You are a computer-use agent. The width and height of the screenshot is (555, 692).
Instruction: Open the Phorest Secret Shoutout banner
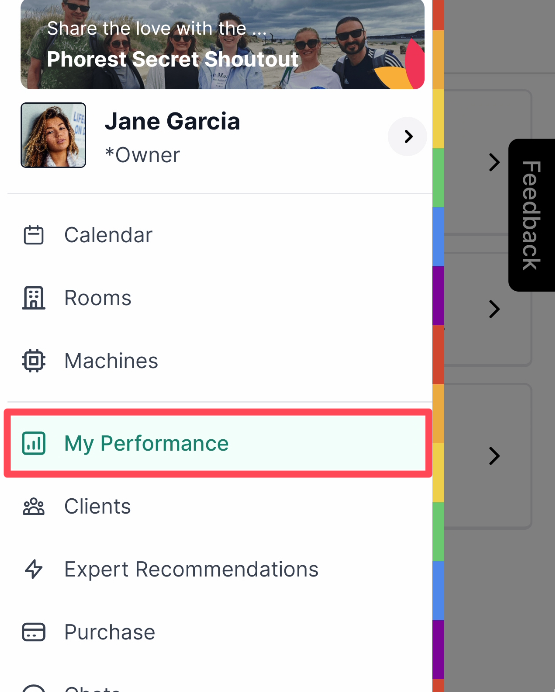(223, 44)
